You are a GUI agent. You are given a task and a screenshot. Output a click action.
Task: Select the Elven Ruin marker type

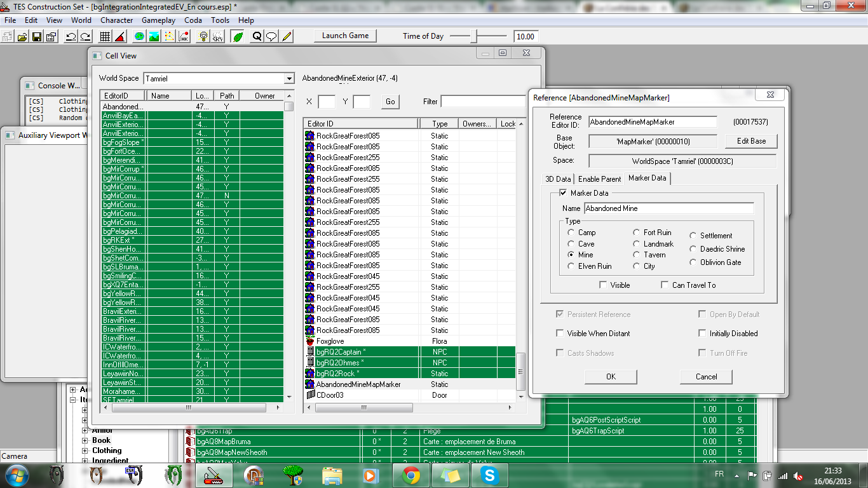(x=571, y=266)
